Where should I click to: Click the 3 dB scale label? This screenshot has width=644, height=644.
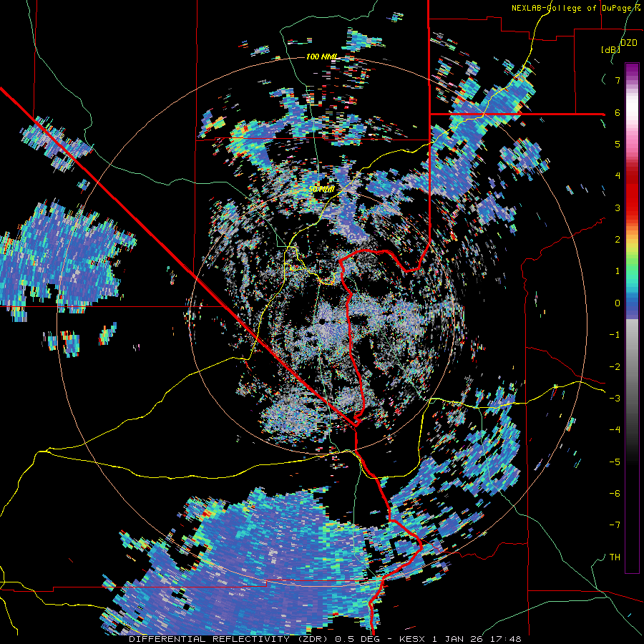(x=618, y=208)
